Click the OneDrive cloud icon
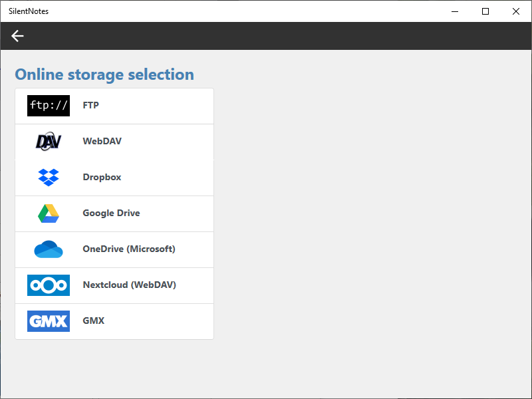The height and width of the screenshot is (399, 532). pos(49,249)
